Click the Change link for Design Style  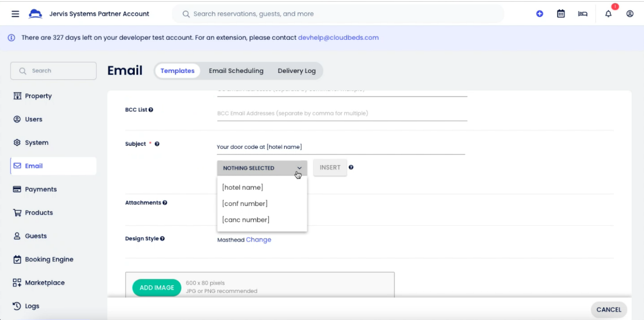click(258, 240)
